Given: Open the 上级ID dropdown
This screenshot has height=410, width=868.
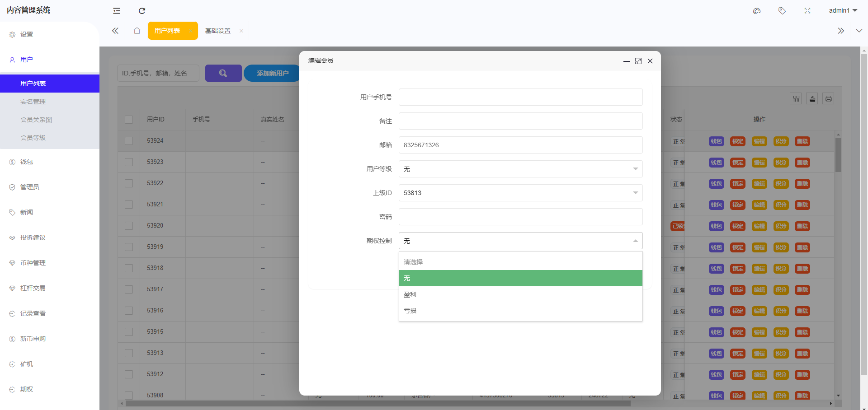Looking at the screenshot, I should pyautogui.click(x=520, y=193).
